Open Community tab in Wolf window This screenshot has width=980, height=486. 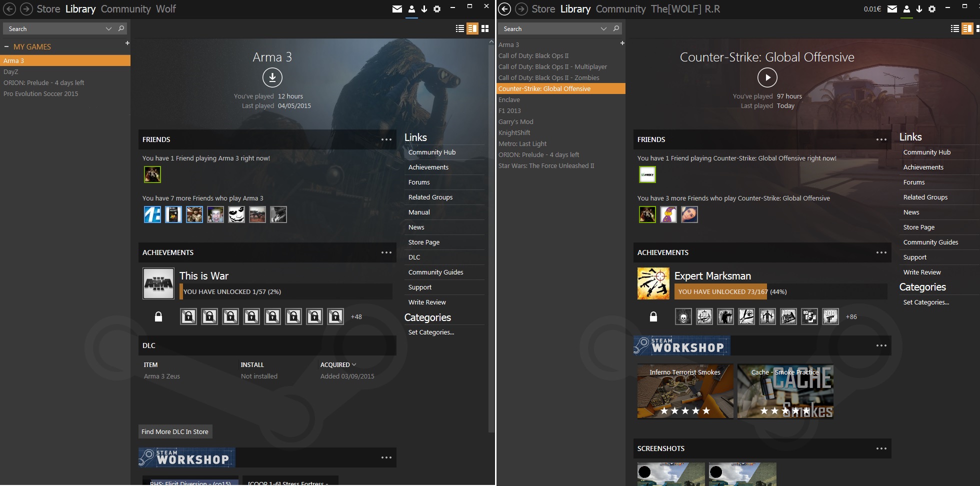coord(125,9)
